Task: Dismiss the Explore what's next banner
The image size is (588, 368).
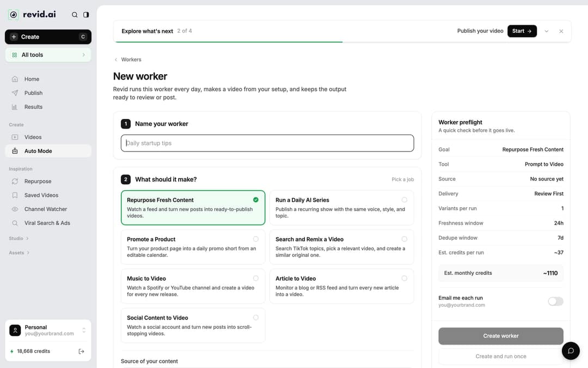Action: [x=561, y=31]
